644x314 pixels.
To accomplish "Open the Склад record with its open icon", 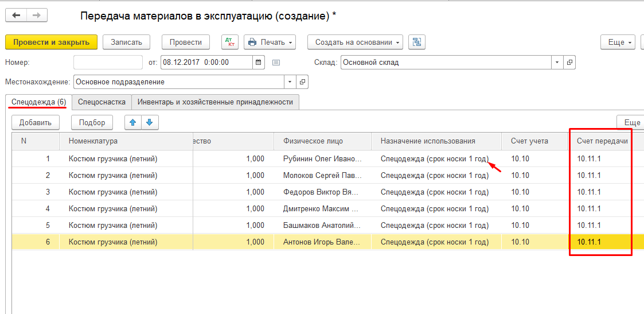I will tap(569, 63).
